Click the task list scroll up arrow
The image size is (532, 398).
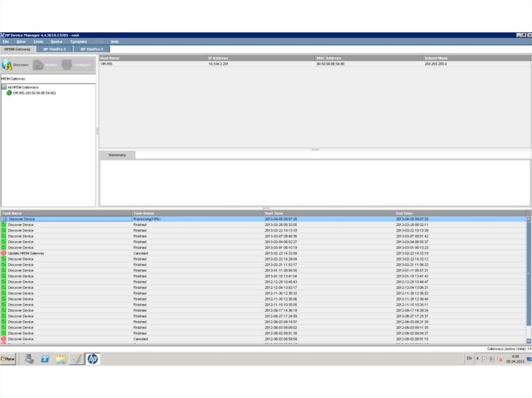tap(528, 219)
